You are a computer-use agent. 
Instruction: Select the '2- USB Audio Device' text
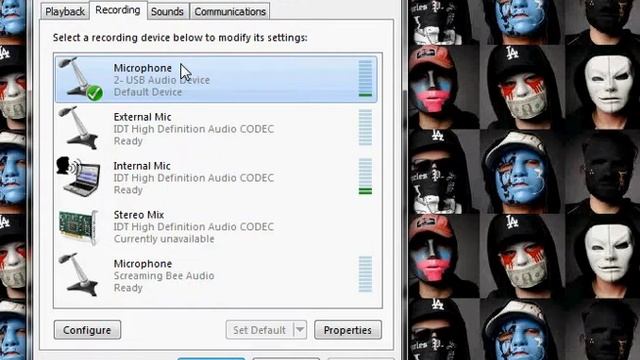(162, 80)
